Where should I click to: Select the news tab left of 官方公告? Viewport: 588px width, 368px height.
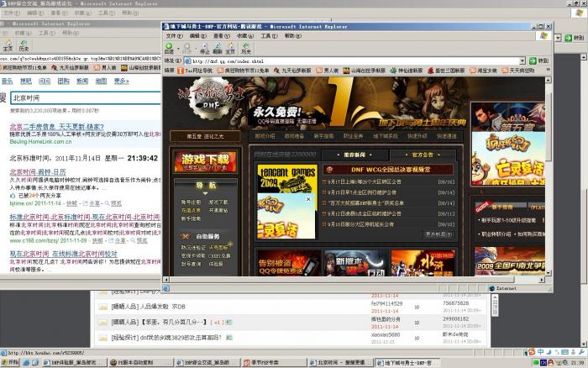coord(354,155)
